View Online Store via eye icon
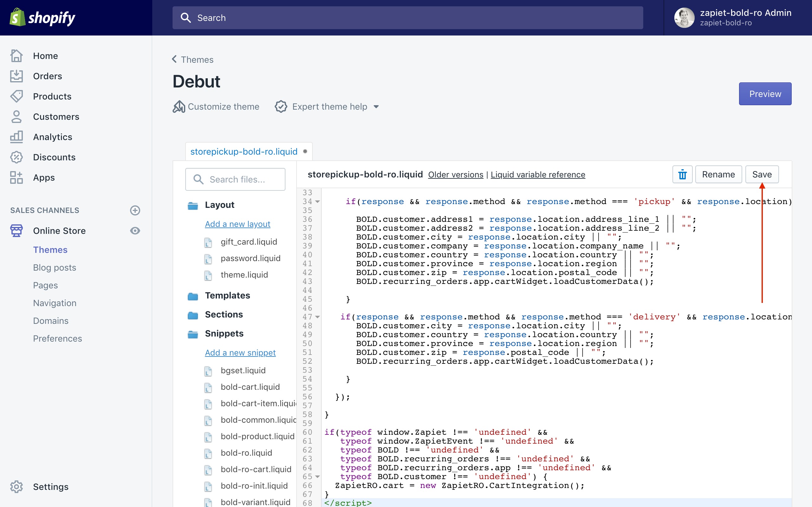Screen dimensions: 812x507 click(x=135, y=231)
